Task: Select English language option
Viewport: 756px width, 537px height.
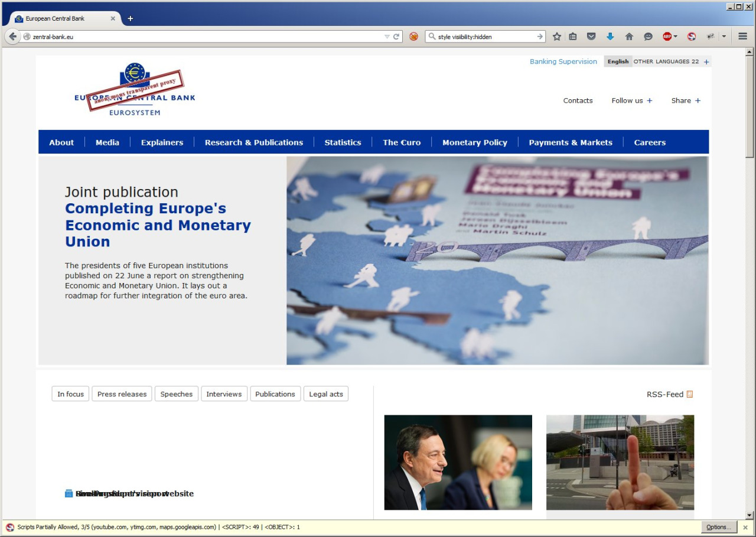Action: (x=618, y=61)
